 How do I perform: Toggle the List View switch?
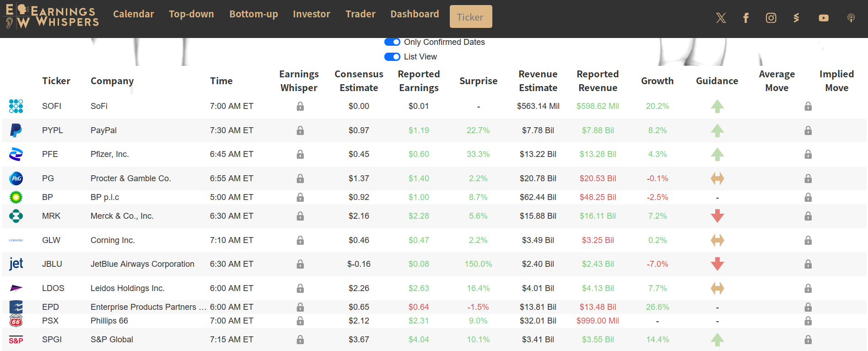click(392, 57)
